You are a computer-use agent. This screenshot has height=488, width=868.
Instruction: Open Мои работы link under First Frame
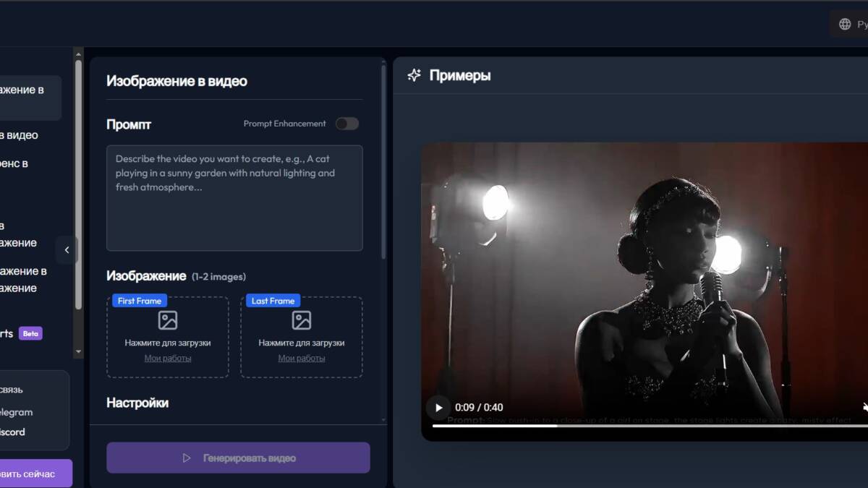pyautogui.click(x=168, y=358)
